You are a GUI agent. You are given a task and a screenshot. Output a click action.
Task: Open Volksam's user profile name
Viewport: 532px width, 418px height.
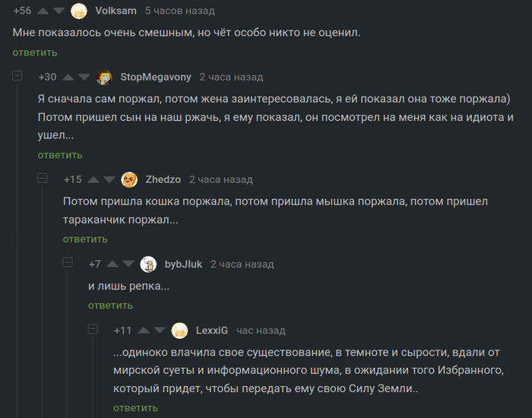tap(115, 11)
